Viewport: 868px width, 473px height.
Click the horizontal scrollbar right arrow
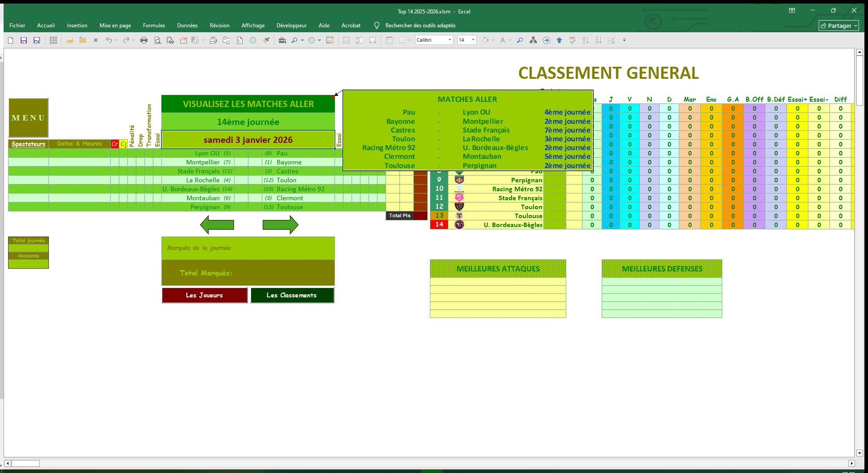pyautogui.click(x=851, y=463)
